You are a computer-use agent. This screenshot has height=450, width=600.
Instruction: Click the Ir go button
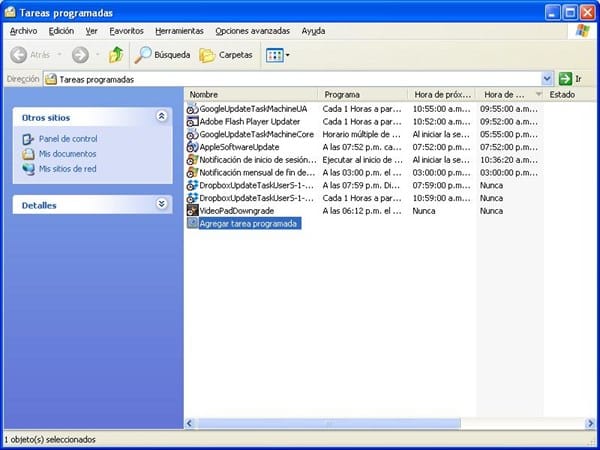pyautogui.click(x=571, y=78)
